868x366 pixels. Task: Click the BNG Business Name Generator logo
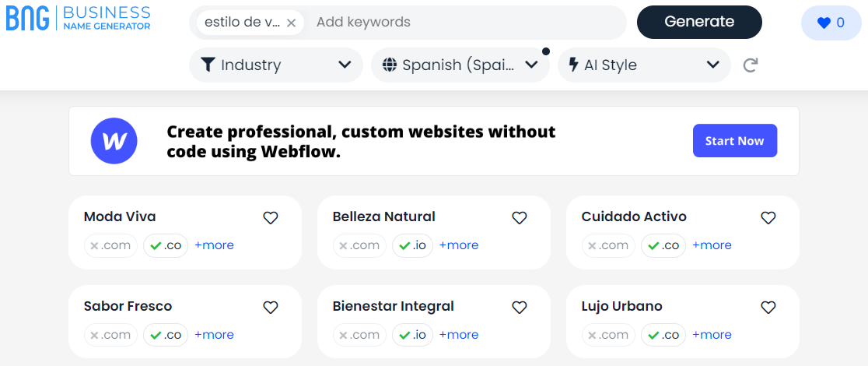[x=79, y=19]
